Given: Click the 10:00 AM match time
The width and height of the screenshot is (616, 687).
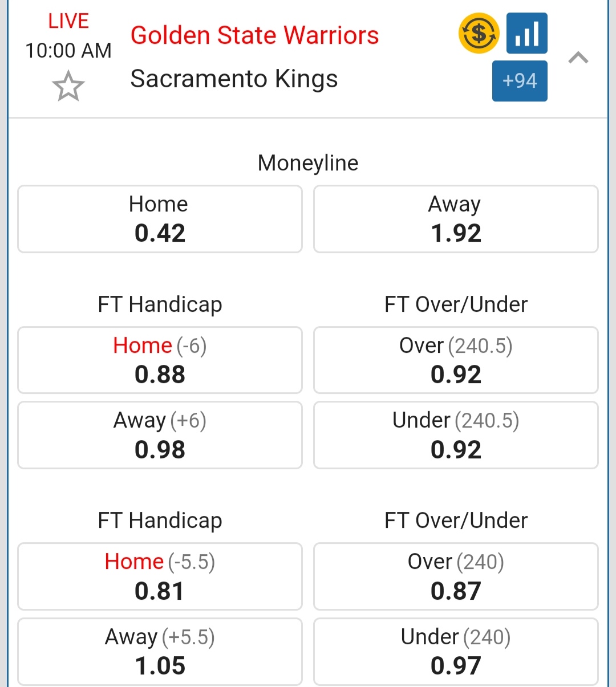Looking at the screenshot, I should pyautogui.click(x=68, y=51).
